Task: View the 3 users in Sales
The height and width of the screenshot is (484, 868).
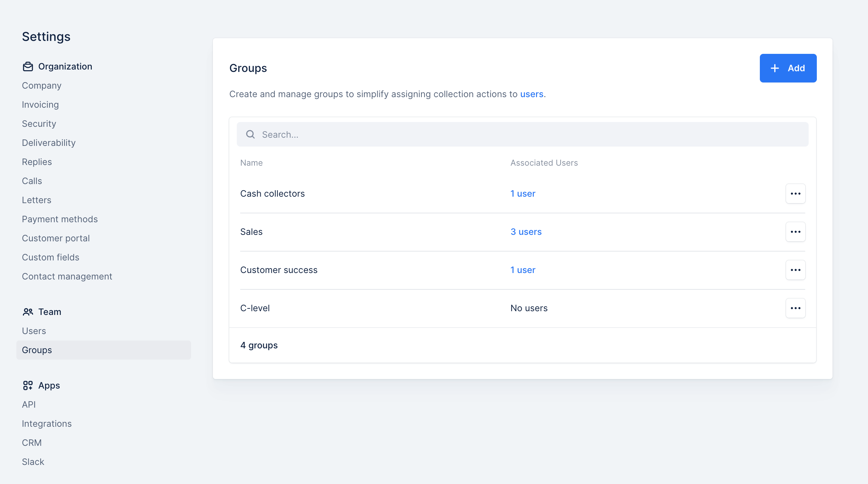Action: point(526,232)
